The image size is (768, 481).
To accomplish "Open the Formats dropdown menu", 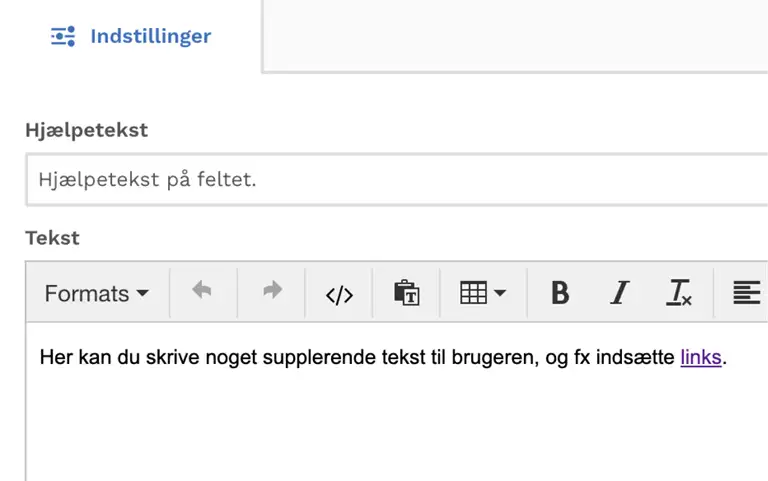I will pyautogui.click(x=96, y=293).
